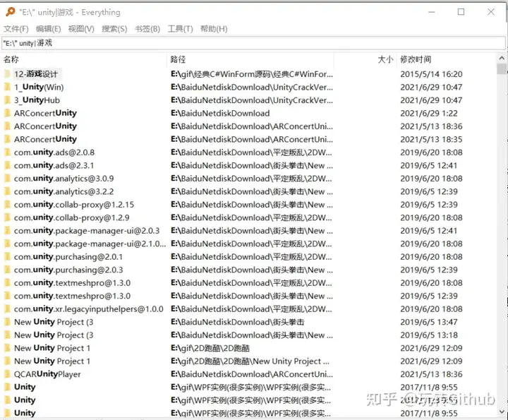This screenshot has width=508, height=420.
Task: Click folder icon of New Unity Project row dated 13:47
Action: click(x=8, y=322)
